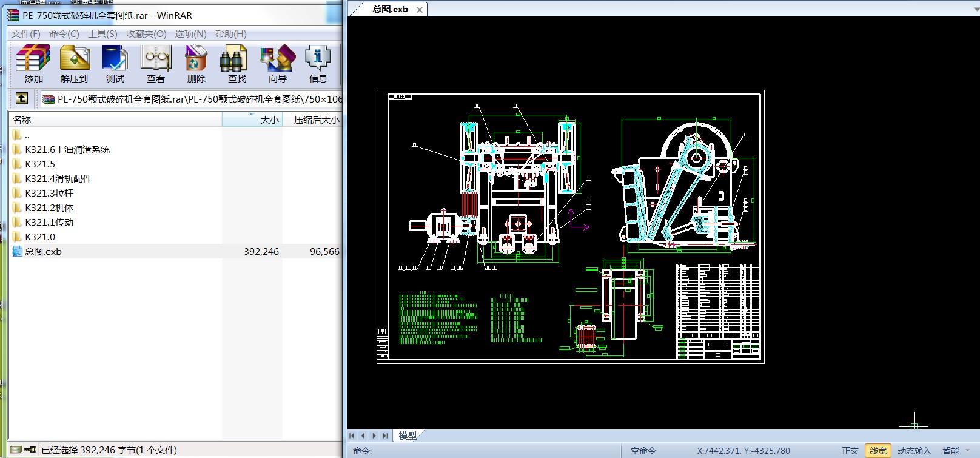Sort file list by 大小 column header
The width and height of the screenshot is (980, 458).
252,120
